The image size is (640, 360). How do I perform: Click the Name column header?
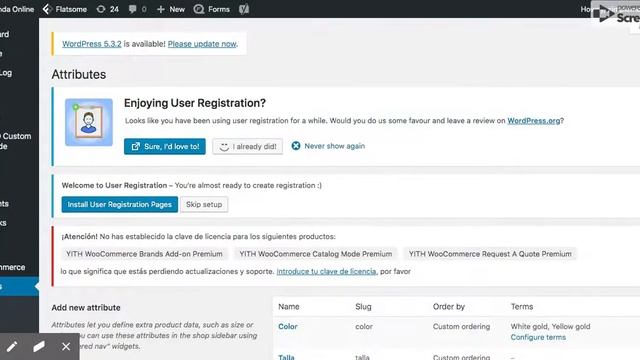[x=289, y=307]
